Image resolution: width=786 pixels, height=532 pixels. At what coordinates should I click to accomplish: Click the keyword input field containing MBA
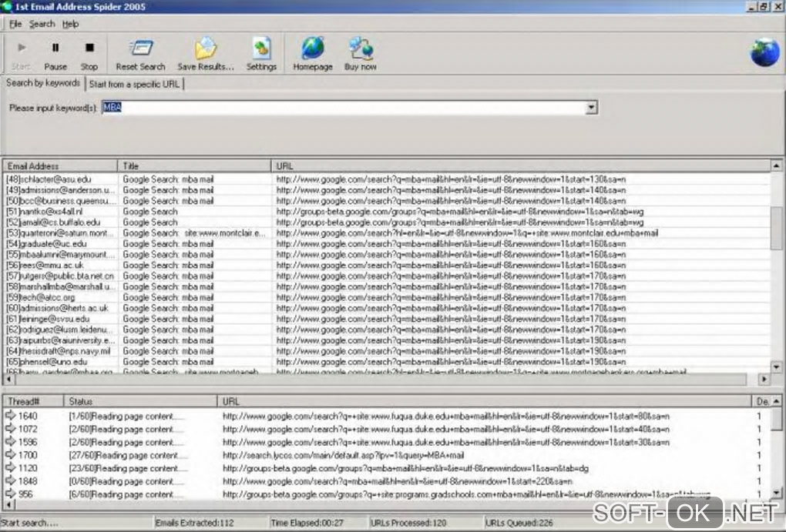point(344,107)
